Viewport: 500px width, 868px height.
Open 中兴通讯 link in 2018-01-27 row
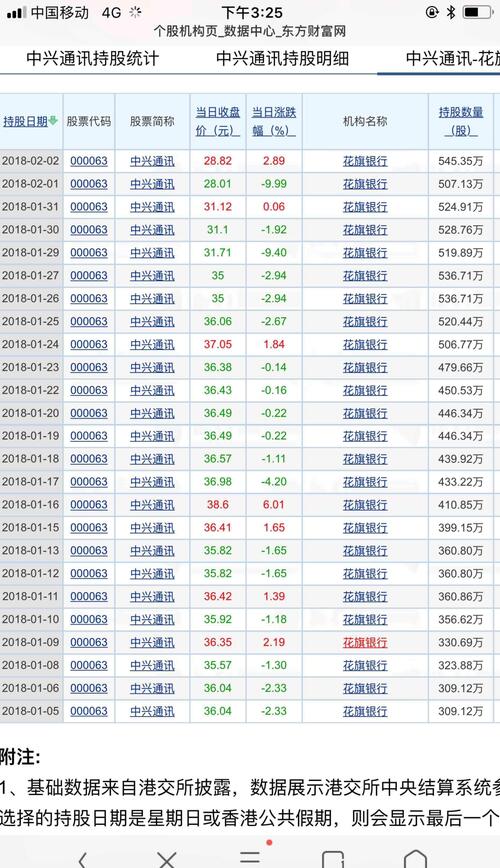[x=152, y=276]
